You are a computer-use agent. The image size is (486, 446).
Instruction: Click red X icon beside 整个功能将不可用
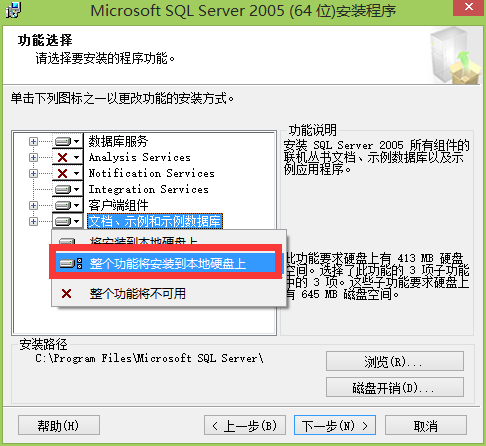click(66, 294)
